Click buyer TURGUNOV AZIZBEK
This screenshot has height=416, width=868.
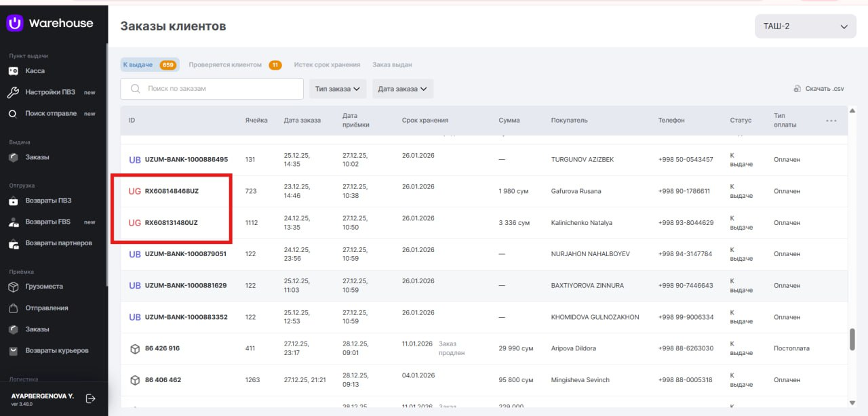click(x=583, y=160)
